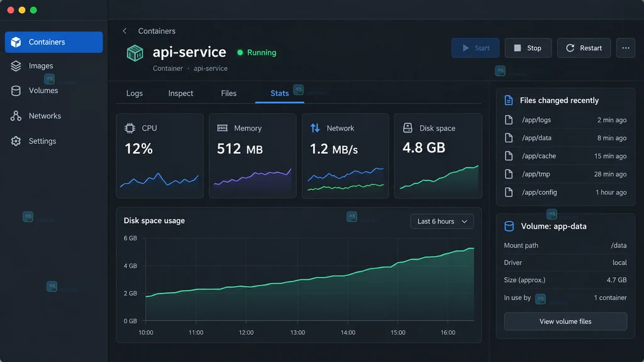
Task: Click the macOS yellow minimize window button
Action: pyautogui.click(x=22, y=10)
